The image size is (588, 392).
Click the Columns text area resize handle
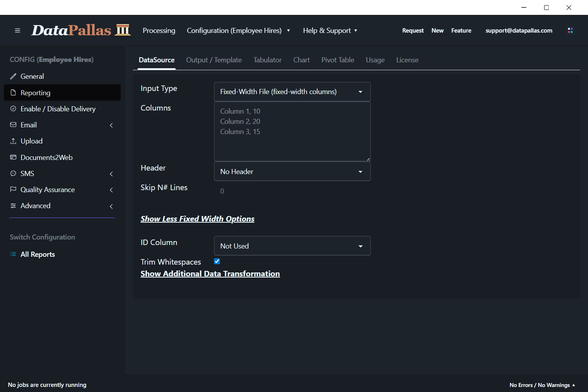pyautogui.click(x=368, y=159)
